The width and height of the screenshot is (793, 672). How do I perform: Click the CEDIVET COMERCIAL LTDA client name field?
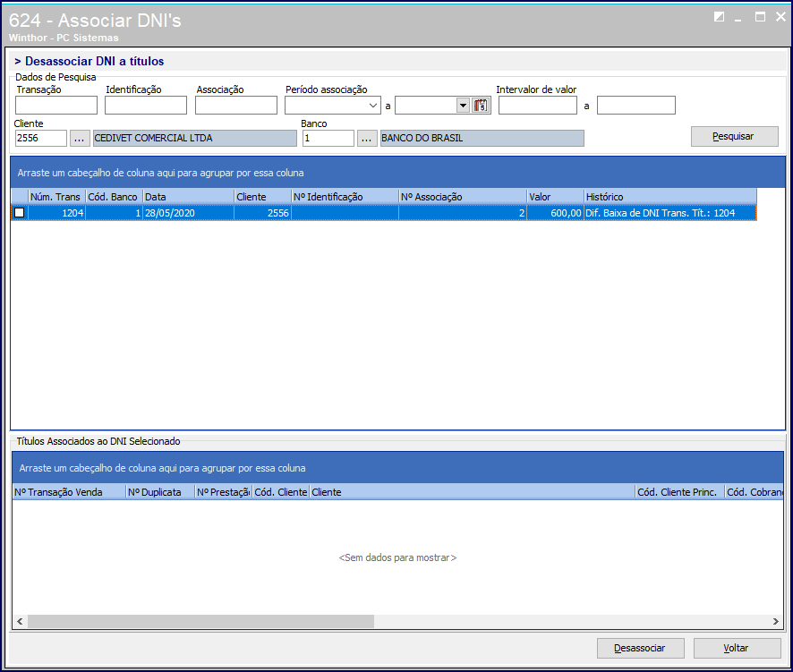point(195,138)
